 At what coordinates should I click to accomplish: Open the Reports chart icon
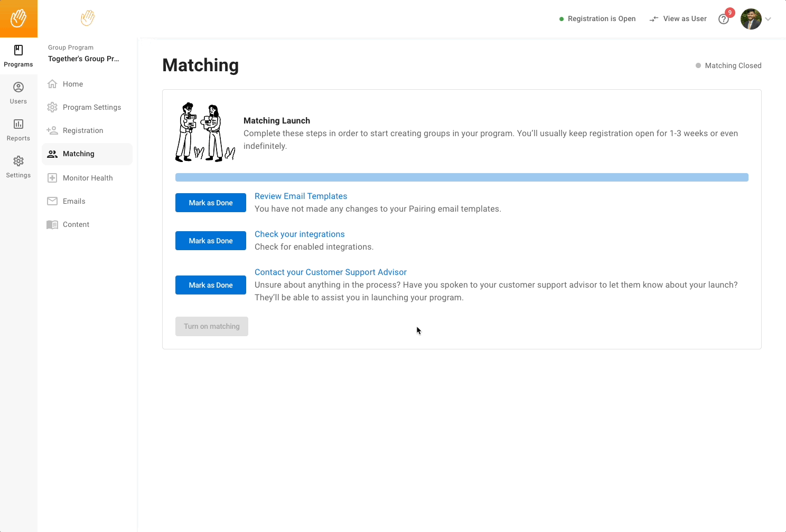(x=18, y=124)
